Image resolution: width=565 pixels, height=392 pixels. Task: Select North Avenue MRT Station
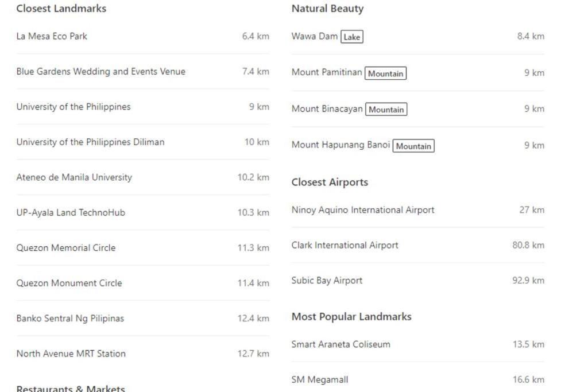click(143, 354)
